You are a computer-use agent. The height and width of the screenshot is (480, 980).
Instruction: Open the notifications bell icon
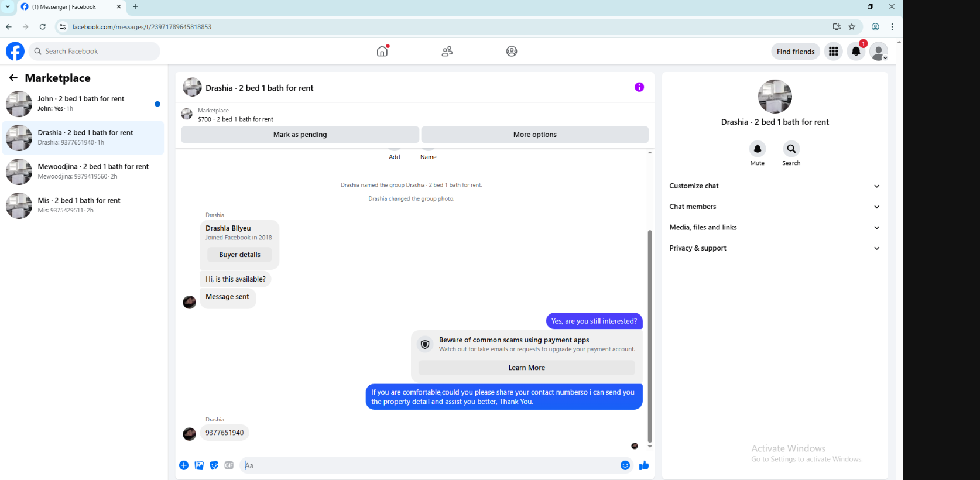(x=856, y=52)
